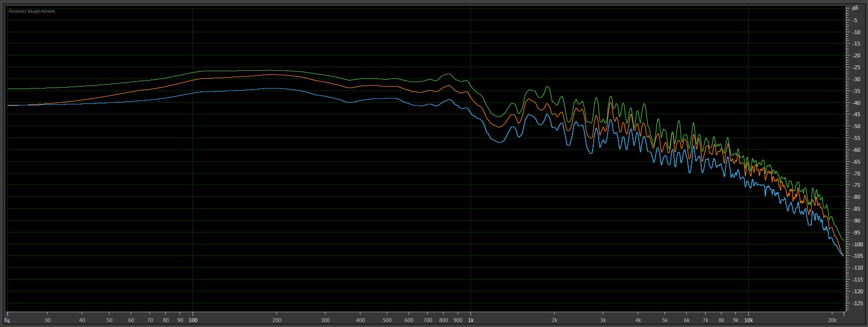Viewport: 868px width, 327px height.
Task: Click the 5k label on the frequency axis
Action: (665, 320)
